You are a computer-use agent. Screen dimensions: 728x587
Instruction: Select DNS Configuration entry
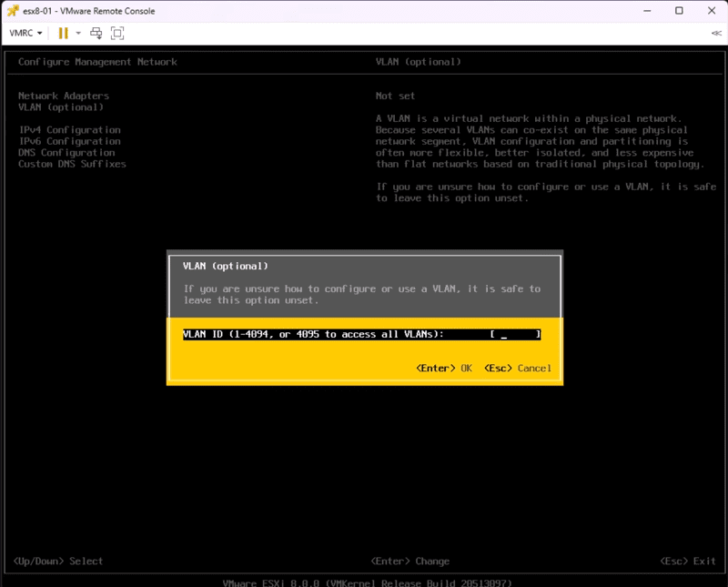66,153
